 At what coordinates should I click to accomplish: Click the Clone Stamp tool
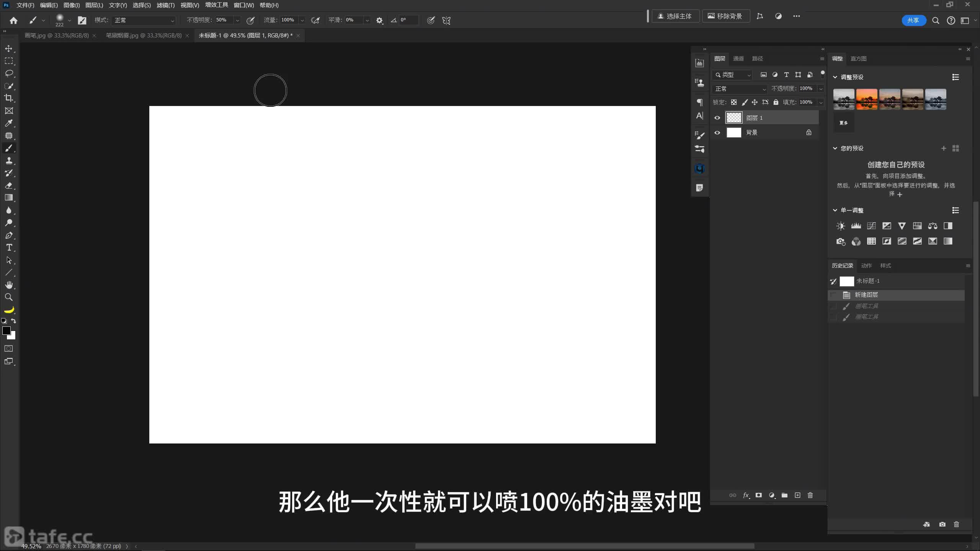point(9,161)
